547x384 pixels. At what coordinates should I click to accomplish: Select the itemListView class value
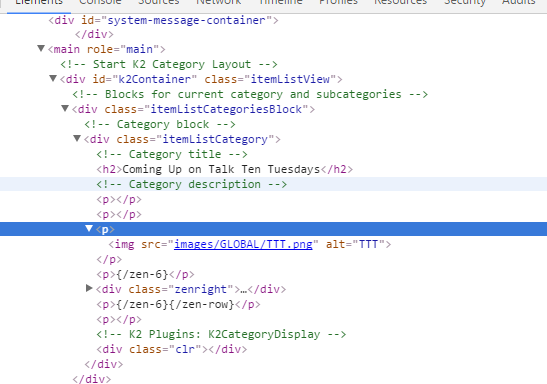[x=290, y=79]
